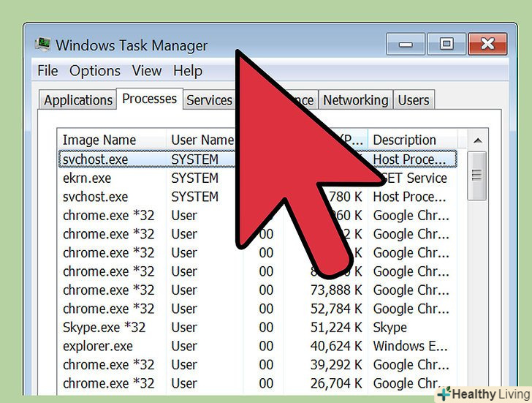Select chrome.exe *32 using 26,704 K
The height and width of the screenshot is (403, 532).
tap(257, 383)
